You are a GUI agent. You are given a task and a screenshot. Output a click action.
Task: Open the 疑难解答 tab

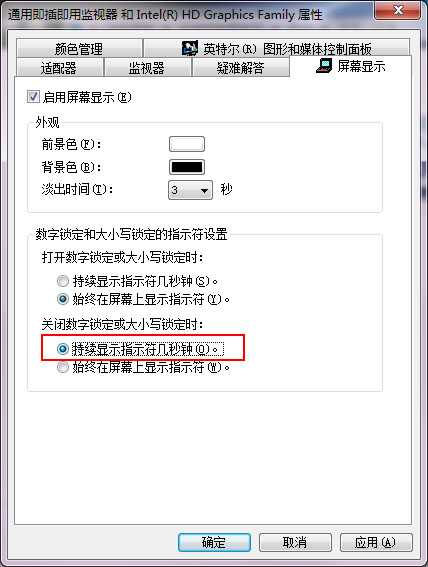[x=240, y=68]
